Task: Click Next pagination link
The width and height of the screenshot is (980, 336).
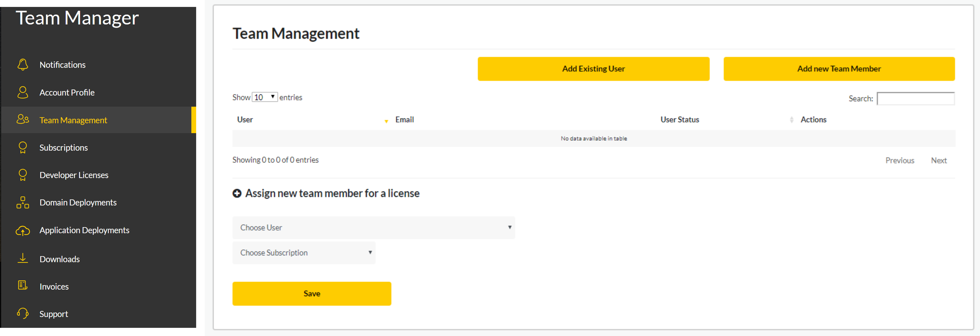Action: 939,160
